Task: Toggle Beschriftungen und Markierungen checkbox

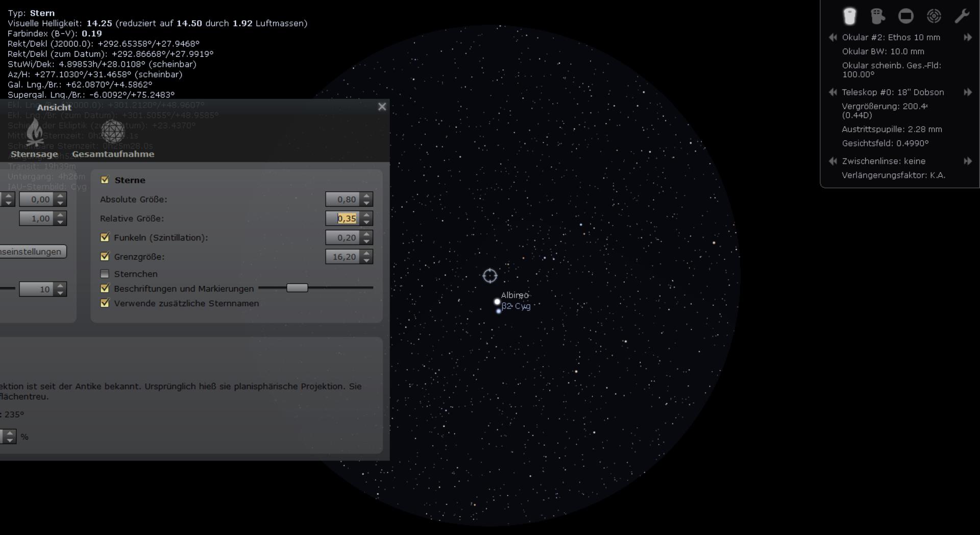Action: click(105, 288)
